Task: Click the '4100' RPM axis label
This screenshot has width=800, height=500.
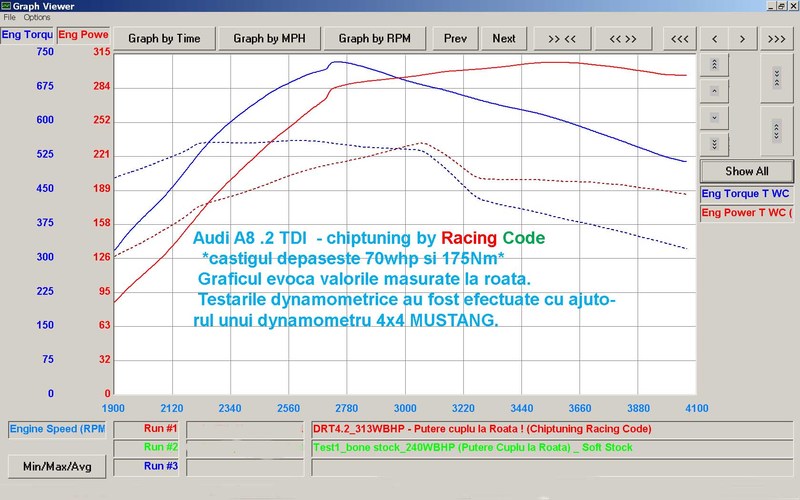Action: (x=697, y=408)
